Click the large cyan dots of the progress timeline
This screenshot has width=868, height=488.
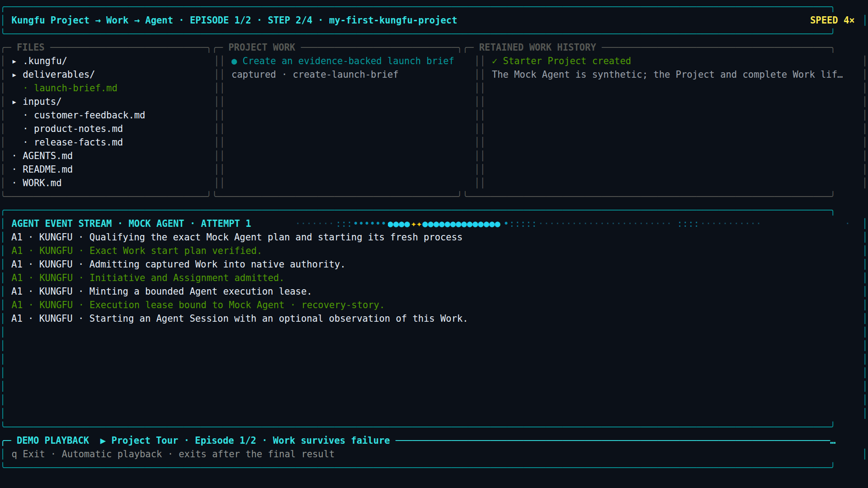461,224
